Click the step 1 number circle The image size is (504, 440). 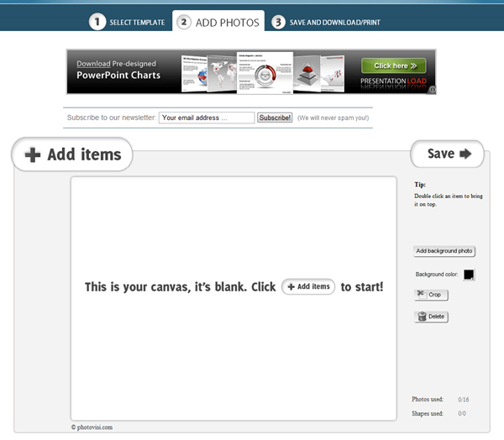coord(97,22)
